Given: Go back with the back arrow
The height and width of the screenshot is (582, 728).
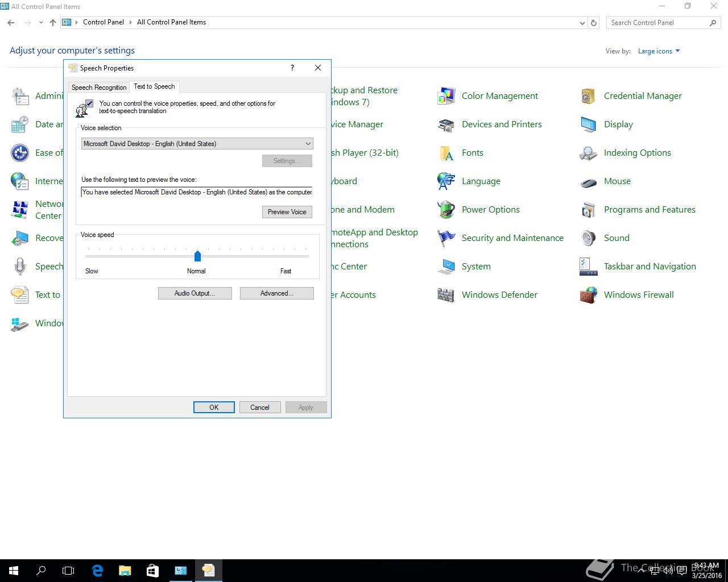Looking at the screenshot, I should [x=11, y=23].
